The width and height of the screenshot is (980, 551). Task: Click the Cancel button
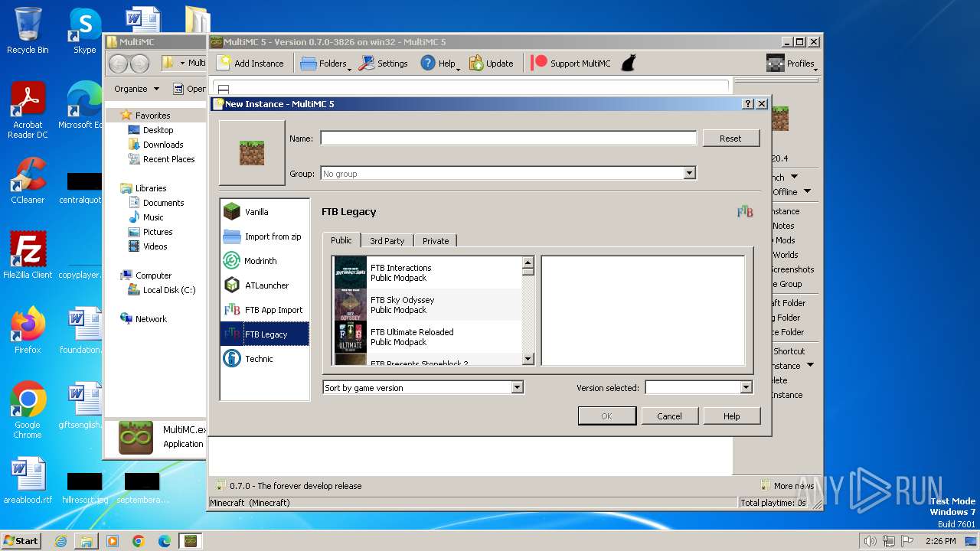(x=669, y=416)
